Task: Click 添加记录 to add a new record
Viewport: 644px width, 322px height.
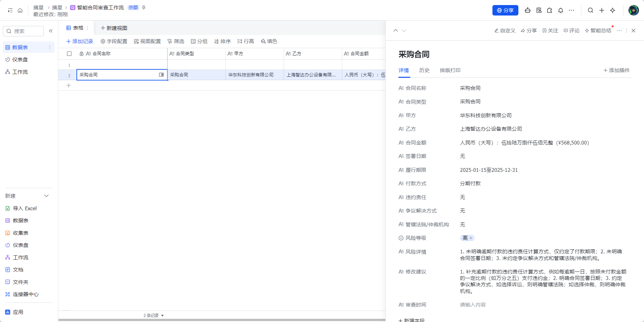Action: tap(80, 41)
